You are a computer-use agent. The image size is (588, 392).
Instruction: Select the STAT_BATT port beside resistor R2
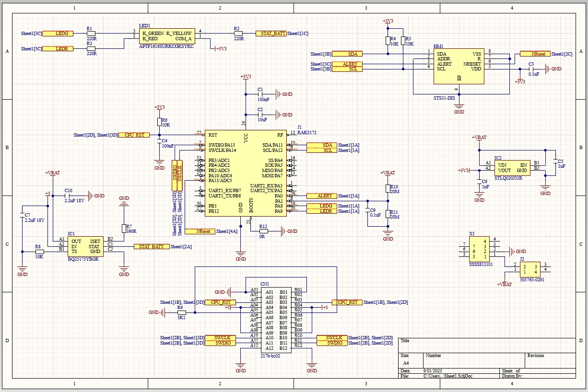point(271,34)
